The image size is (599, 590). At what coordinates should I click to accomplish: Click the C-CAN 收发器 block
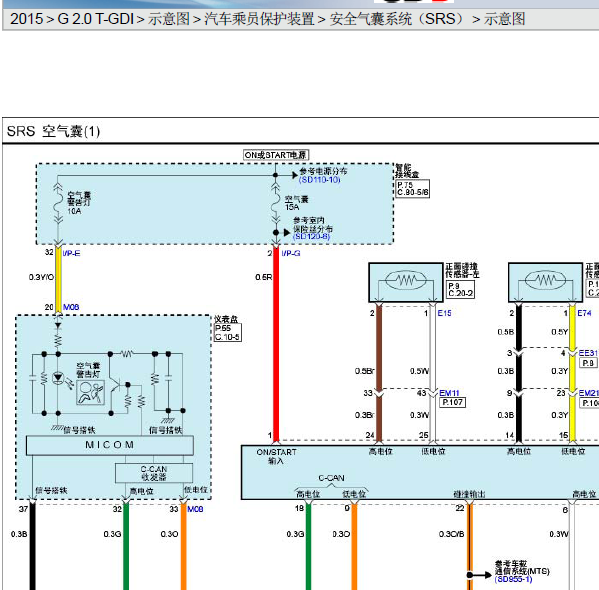click(154, 473)
